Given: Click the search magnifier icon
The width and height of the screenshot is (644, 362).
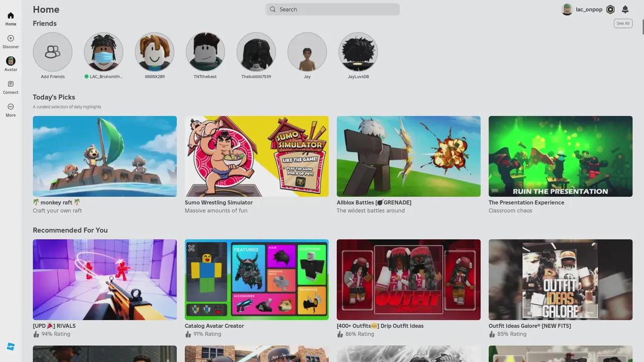Looking at the screenshot, I should (x=273, y=9).
